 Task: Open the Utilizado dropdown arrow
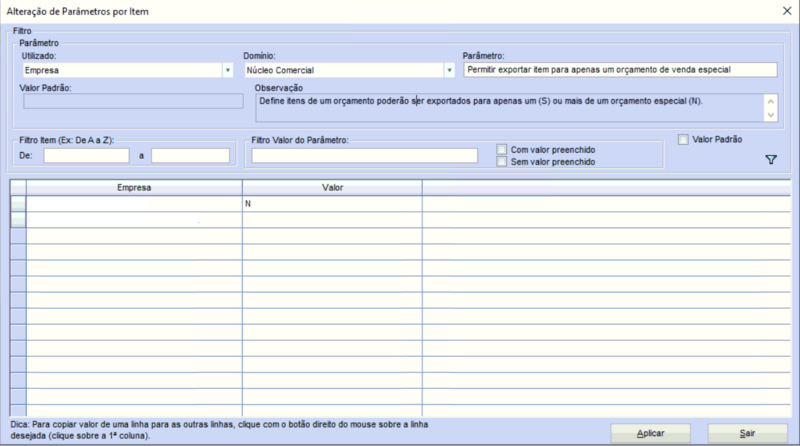click(x=228, y=70)
